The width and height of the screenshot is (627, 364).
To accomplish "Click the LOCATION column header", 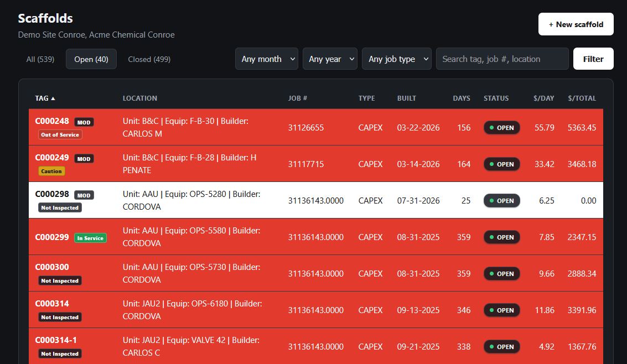I will click(x=140, y=98).
